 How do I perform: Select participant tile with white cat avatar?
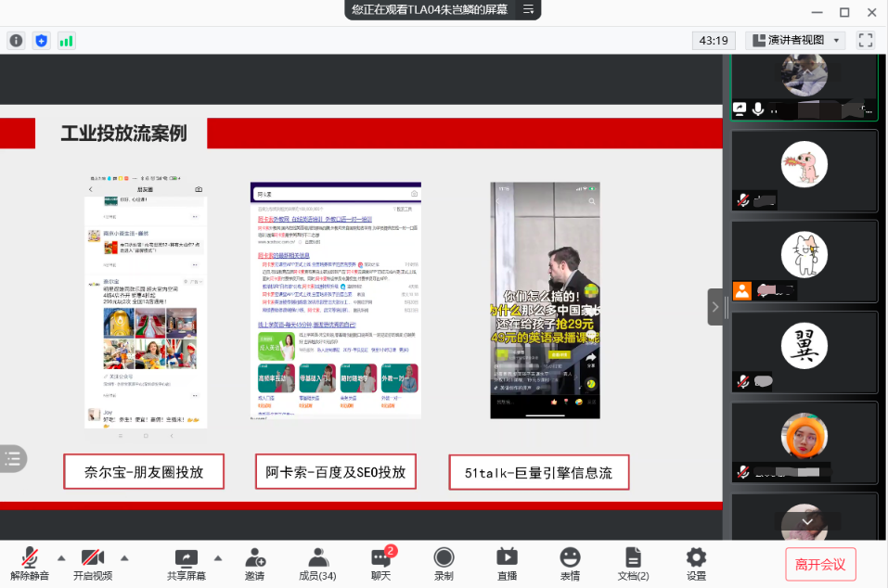point(804,262)
